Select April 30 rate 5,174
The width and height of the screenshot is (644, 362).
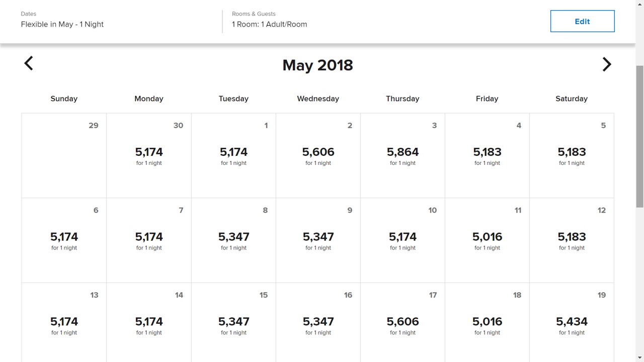coord(149,155)
